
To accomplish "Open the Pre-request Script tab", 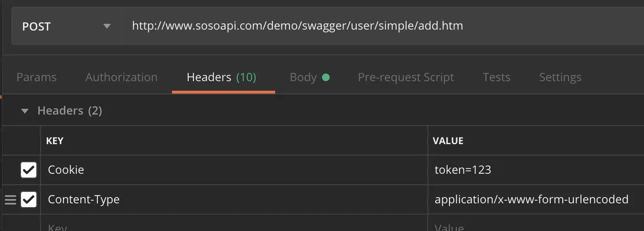I will (406, 77).
